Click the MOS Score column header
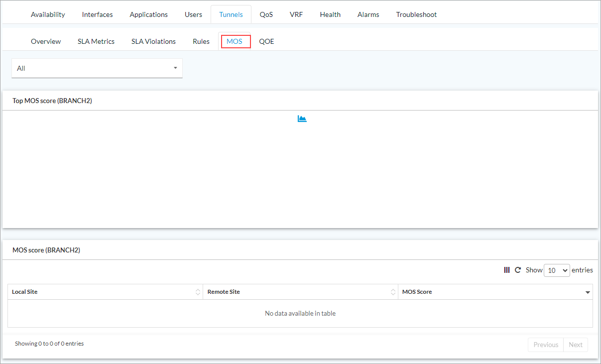Screen dimensions: 601x364 [495, 292]
